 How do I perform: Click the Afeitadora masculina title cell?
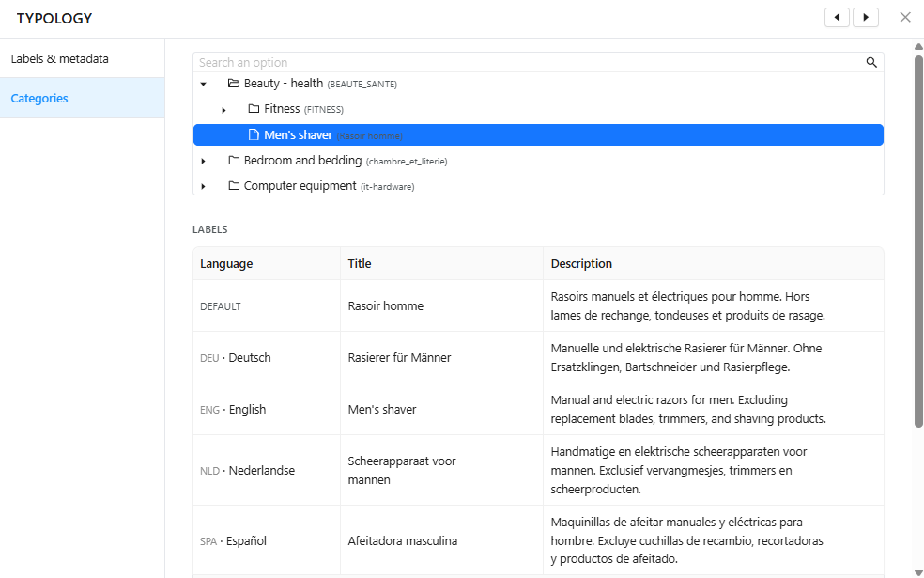pyautogui.click(x=441, y=540)
